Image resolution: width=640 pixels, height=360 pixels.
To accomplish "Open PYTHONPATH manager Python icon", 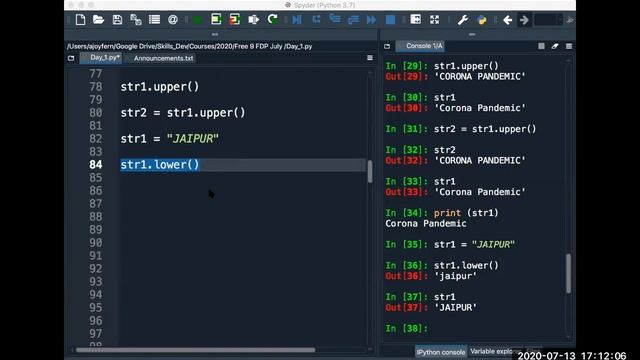I will [x=482, y=20].
